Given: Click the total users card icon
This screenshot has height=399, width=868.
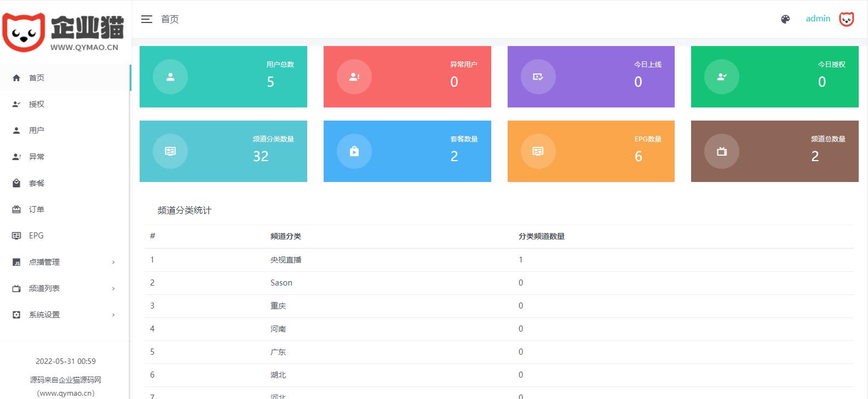Looking at the screenshot, I should click(170, 77).
